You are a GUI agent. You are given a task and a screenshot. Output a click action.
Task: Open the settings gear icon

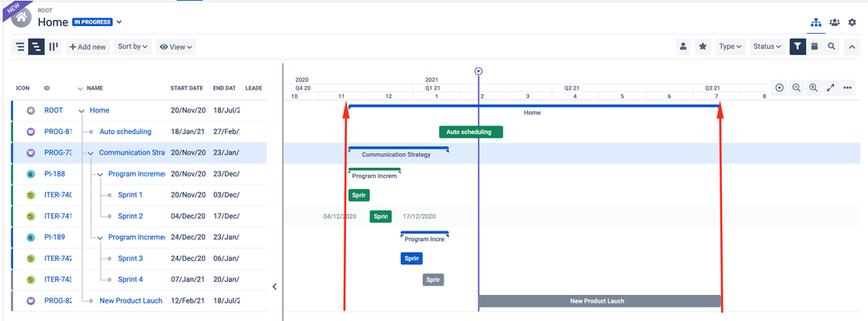click(852, 23)
